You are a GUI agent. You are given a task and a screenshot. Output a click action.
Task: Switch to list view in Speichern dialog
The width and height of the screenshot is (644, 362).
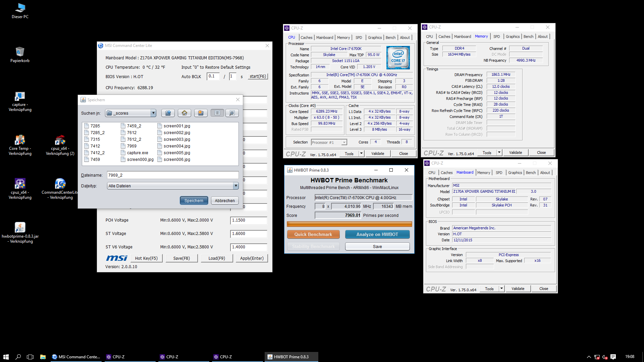[217, 113]
